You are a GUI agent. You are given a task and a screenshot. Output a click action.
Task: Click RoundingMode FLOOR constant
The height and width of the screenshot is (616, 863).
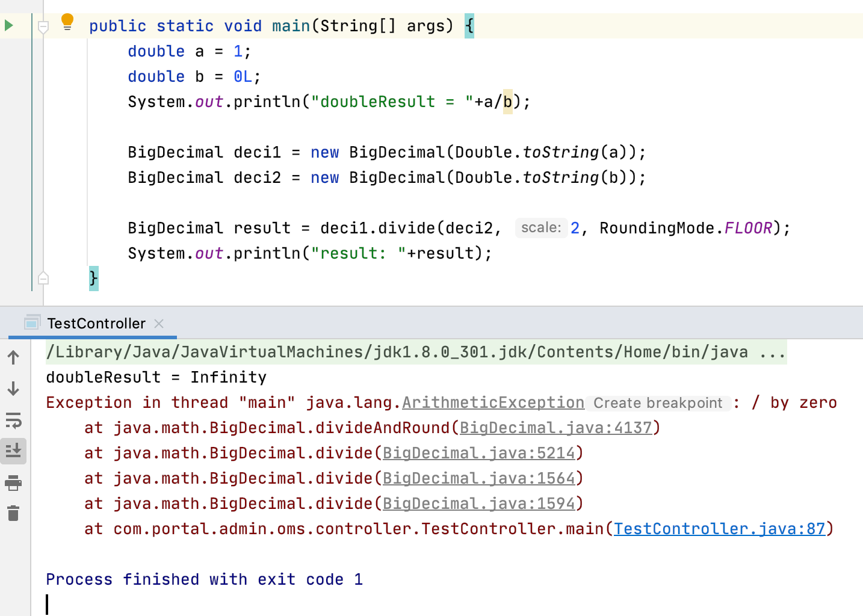click(x=748, y=228)
